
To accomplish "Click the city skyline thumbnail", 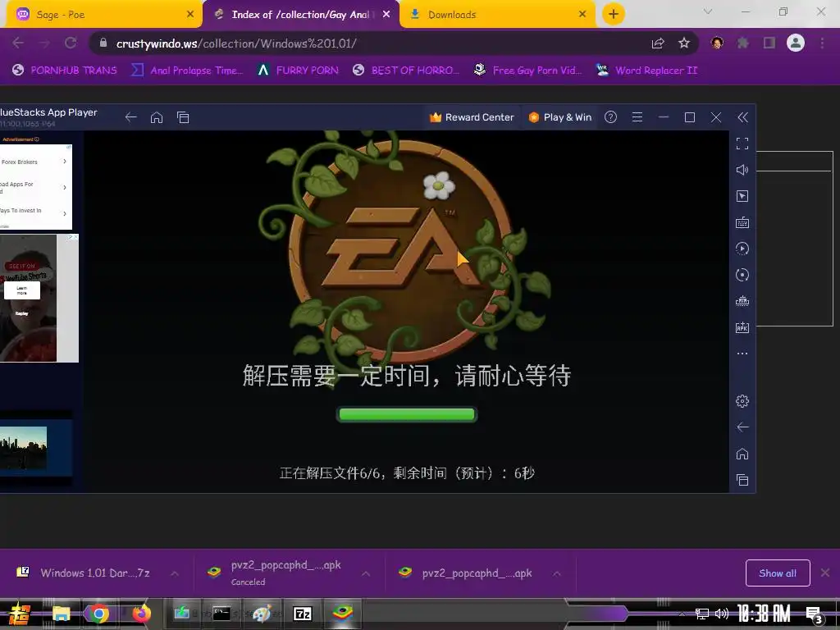I will pos(24,448).
